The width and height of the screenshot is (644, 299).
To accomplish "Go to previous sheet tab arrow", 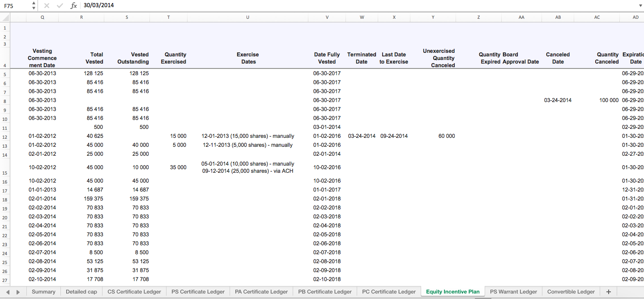I will (8, 292).
